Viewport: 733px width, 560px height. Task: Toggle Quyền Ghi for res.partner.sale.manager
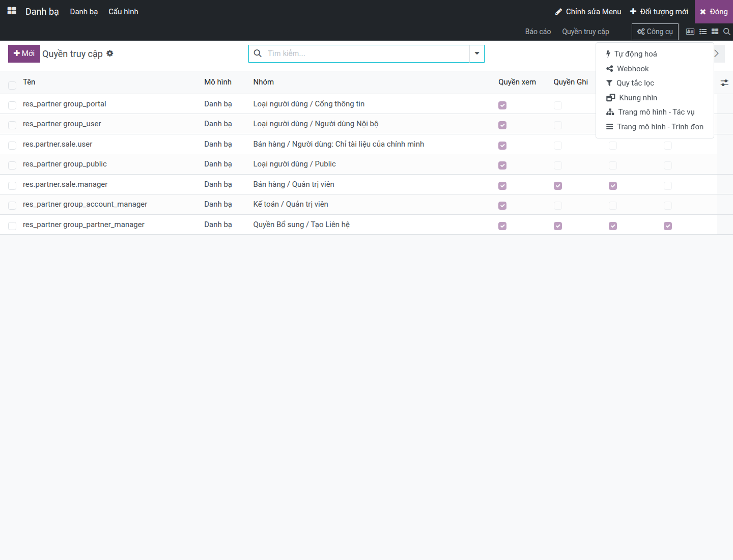pos(558,186)
